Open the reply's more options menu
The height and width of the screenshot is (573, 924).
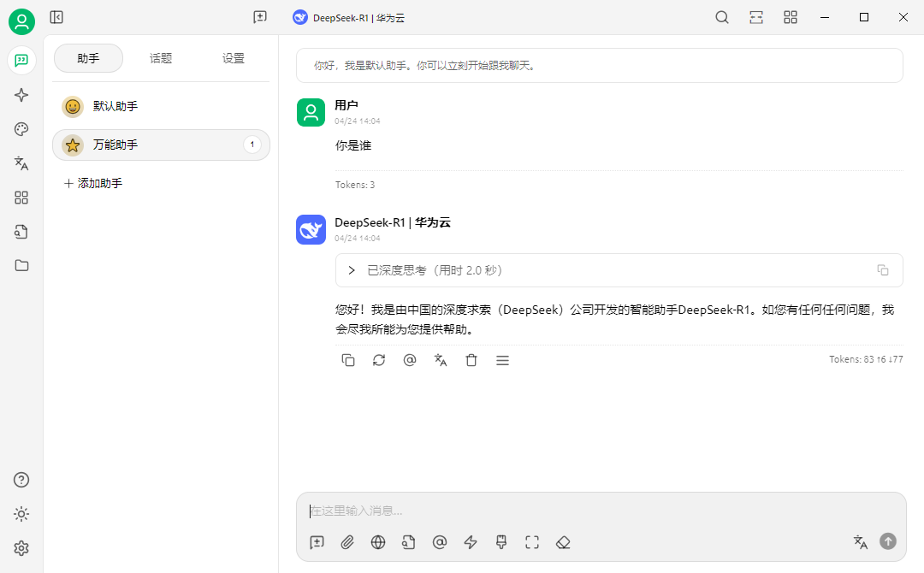(x=502, y=360)
